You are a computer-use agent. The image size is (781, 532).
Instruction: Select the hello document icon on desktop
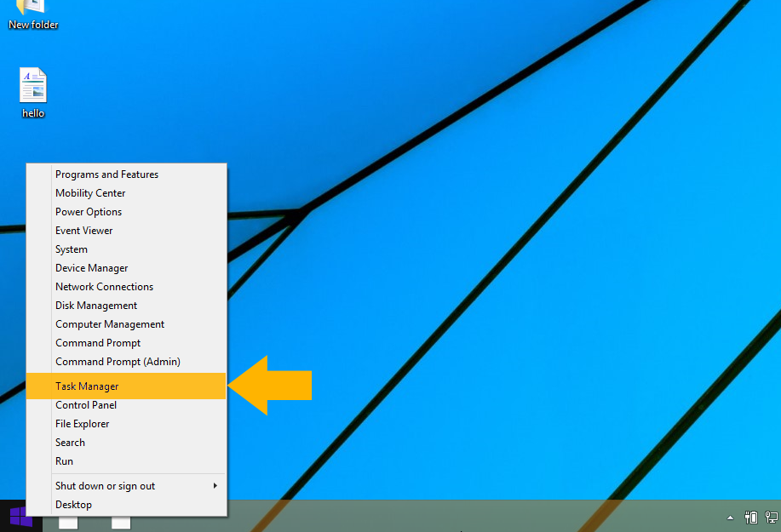pos(33,93)
